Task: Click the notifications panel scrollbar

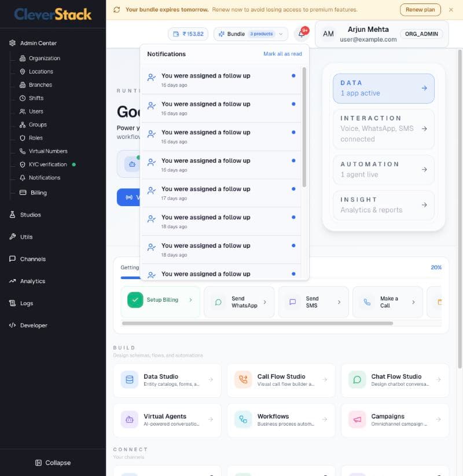Action: click(x=304, y=127)
